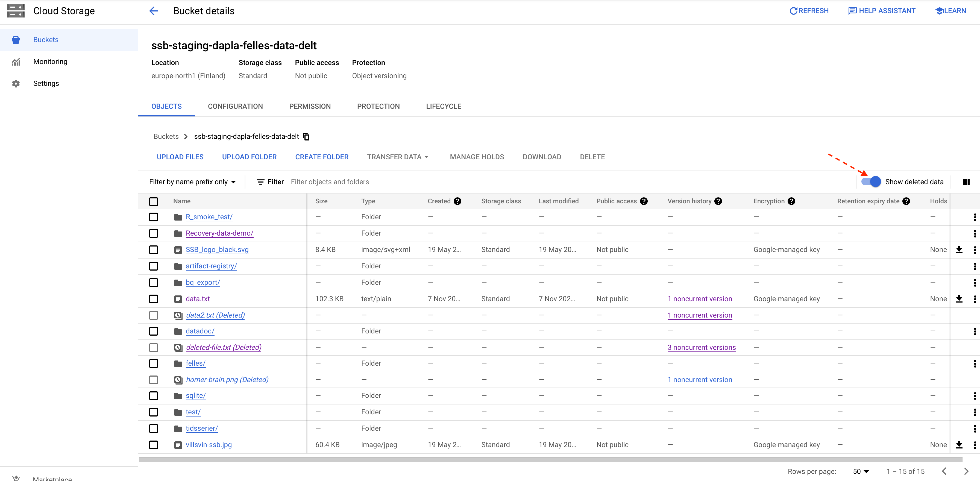The image size is (980, 481).
Task: Check the checkbox next to data2.txt
Action: (154, 315)
